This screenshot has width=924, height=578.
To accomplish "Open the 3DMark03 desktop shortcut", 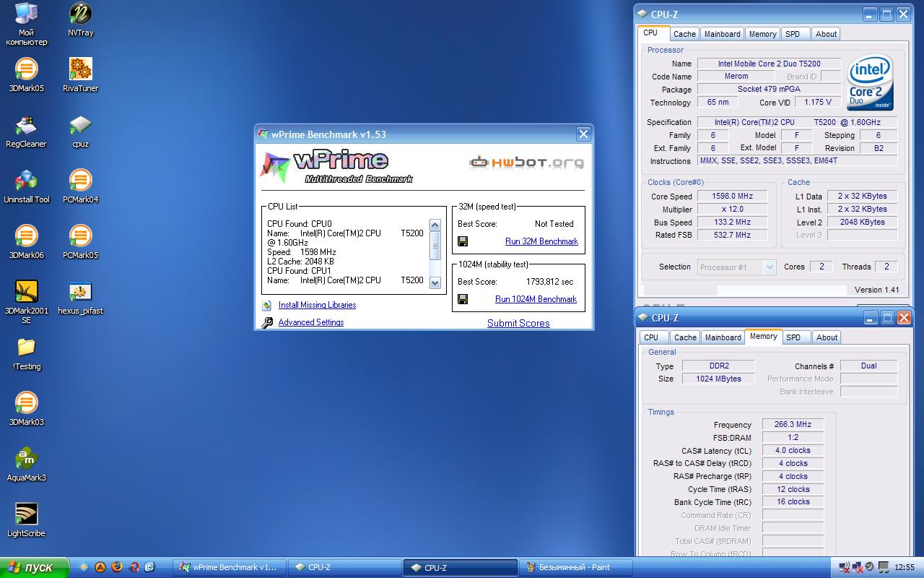I will coord(26,409).
